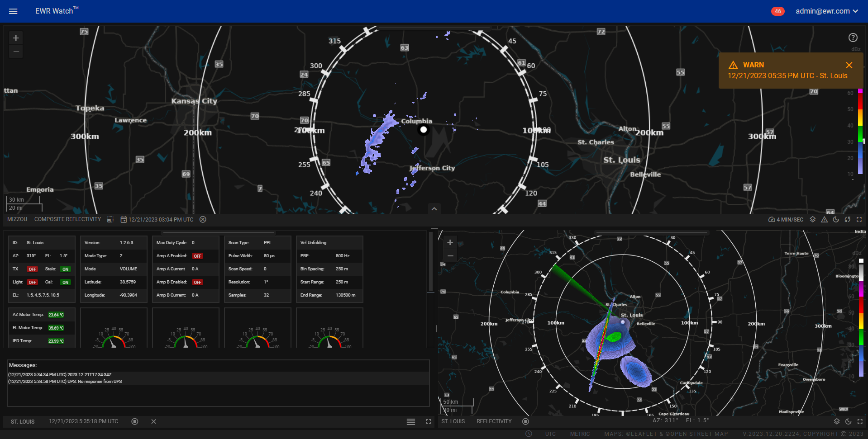Expand the admin@ewr.com account dropdown
Image resolution: width=868 pixels, height=439 pixels.
point(827,11)
